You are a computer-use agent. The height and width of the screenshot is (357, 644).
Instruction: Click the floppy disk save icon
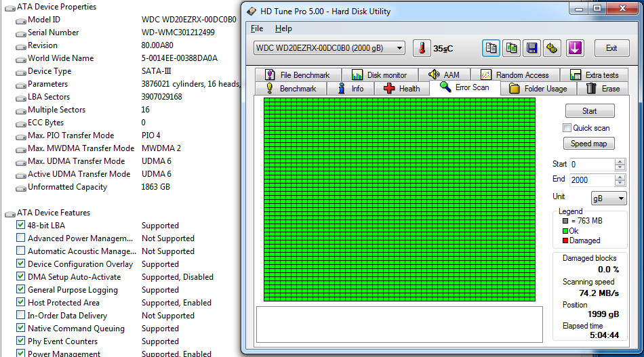532,48
